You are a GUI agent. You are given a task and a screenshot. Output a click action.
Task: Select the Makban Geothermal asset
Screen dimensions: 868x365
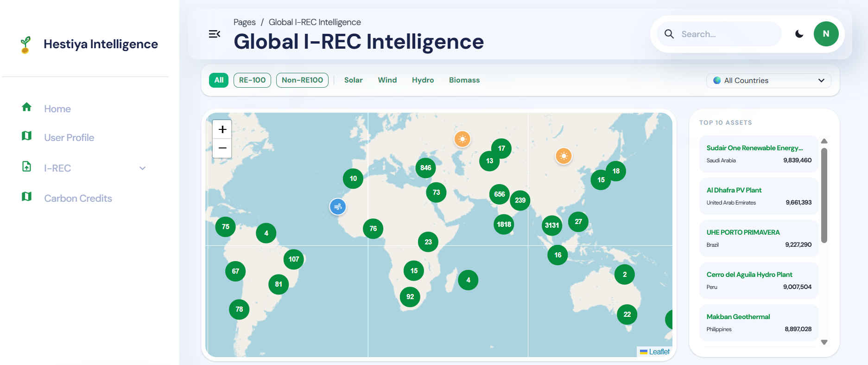759,323
